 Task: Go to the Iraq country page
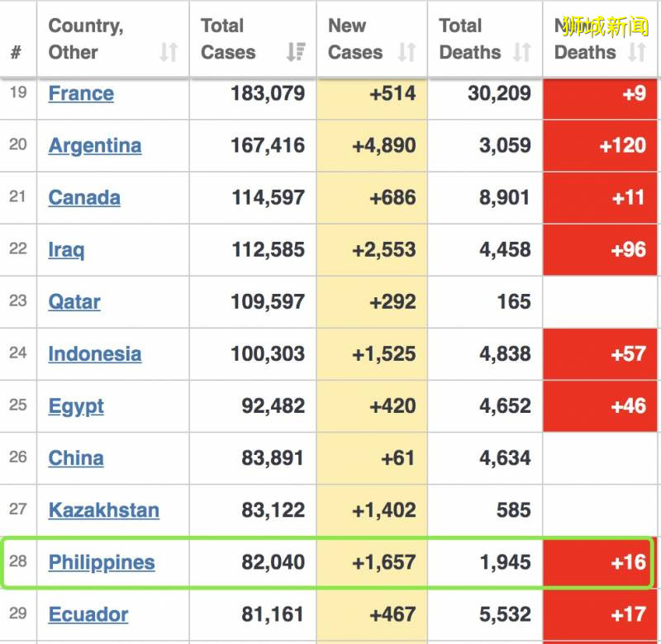(66, 249)
